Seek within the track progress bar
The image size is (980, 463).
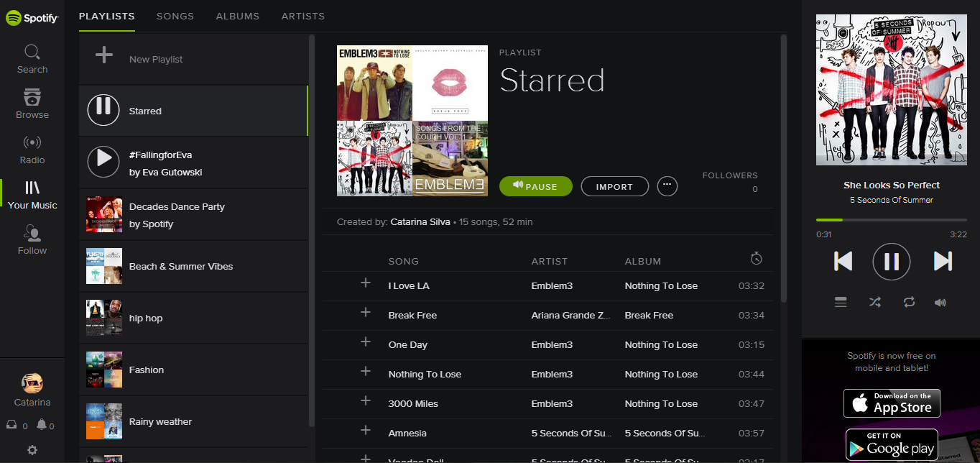coord(892,219)
